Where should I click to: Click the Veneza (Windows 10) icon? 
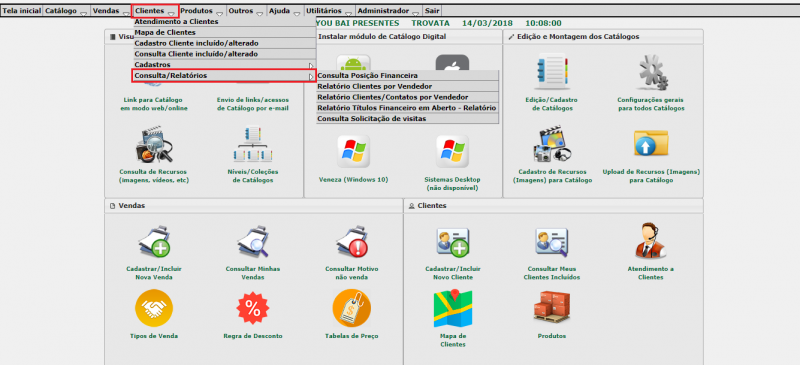354,152
